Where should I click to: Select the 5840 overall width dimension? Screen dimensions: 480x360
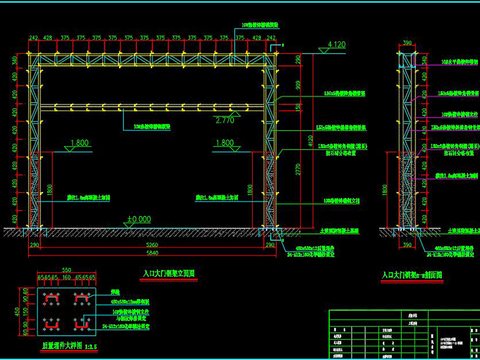(x=152, y=253)
